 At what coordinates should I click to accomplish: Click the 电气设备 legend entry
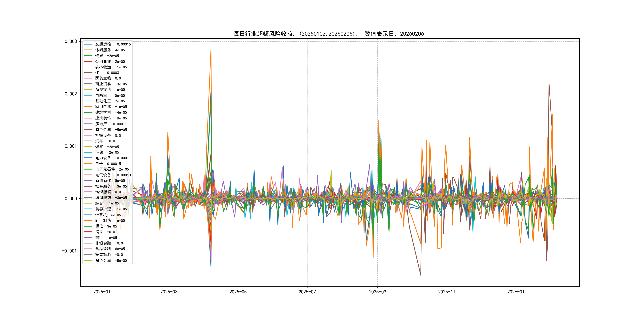[113, 175]
